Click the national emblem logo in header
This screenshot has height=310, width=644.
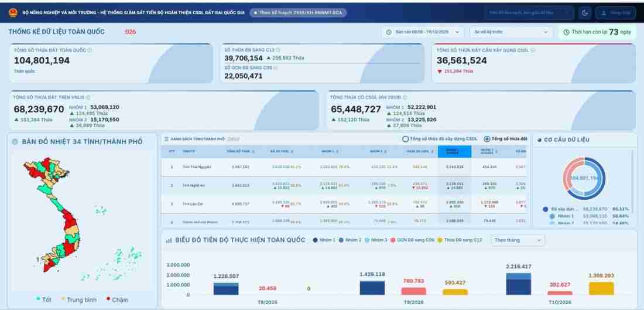click(13, 12)
